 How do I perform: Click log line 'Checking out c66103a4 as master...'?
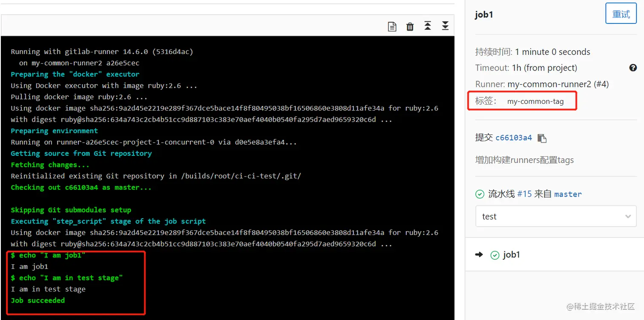click(x=81, y=187)
